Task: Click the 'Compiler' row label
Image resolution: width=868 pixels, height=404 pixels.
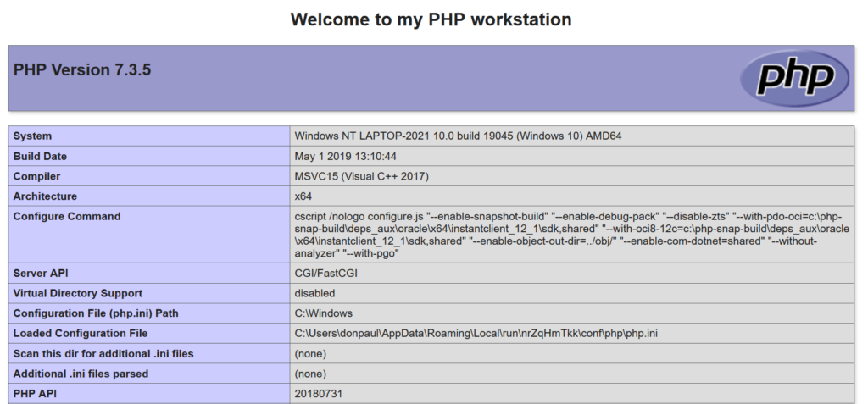Action: pyautogui.click(x=36, y=176)
